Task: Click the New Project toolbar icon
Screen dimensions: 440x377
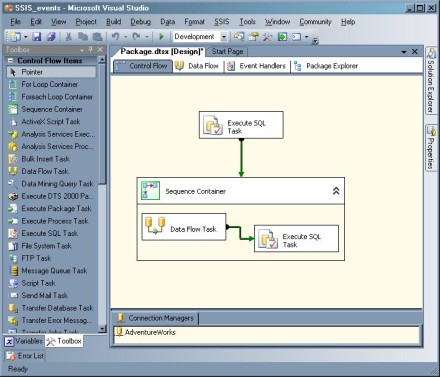Action: pos(14,36)
